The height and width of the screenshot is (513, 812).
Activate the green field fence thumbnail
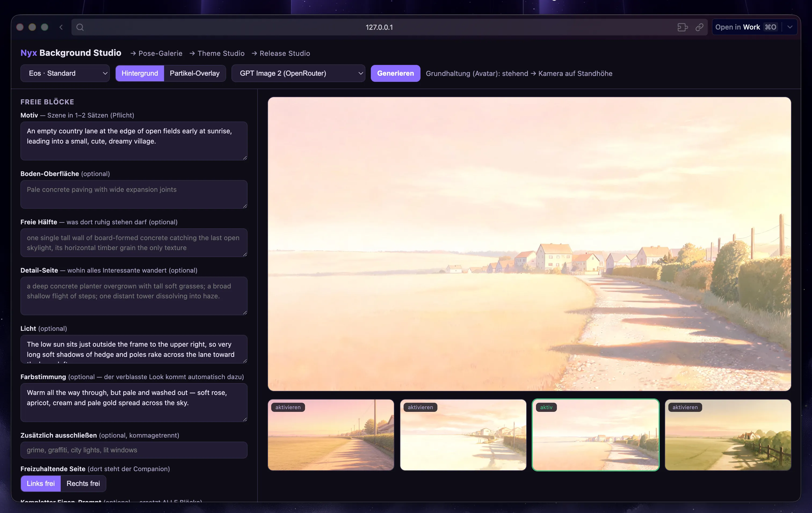click(728, 435)
